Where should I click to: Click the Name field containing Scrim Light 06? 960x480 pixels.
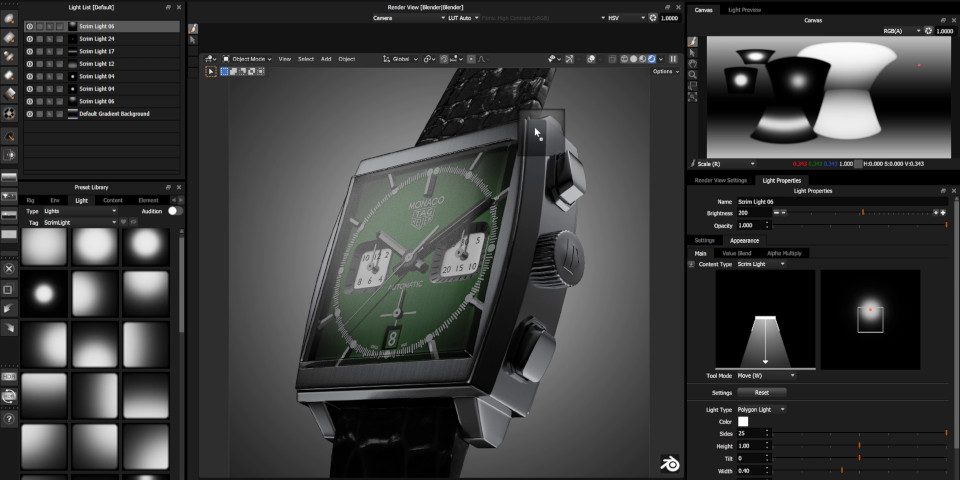click(x=842, y=201)
